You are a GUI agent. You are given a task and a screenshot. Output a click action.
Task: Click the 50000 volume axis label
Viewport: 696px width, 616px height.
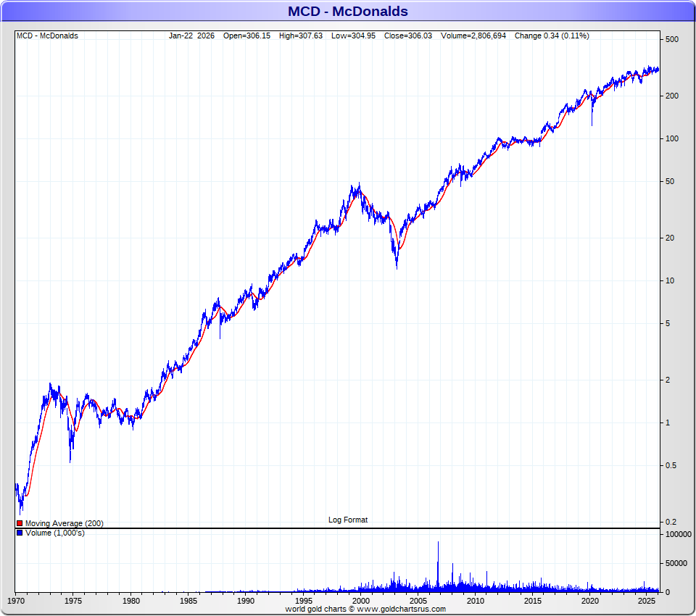click(x=676, y=564)
